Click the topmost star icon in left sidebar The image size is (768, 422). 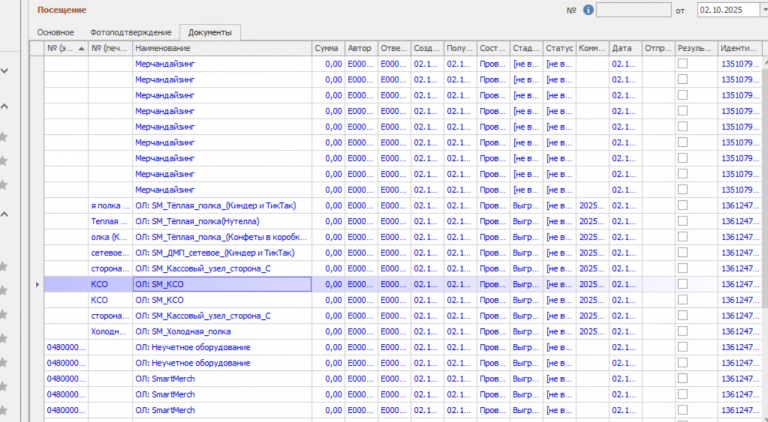[x=3, y=137]
